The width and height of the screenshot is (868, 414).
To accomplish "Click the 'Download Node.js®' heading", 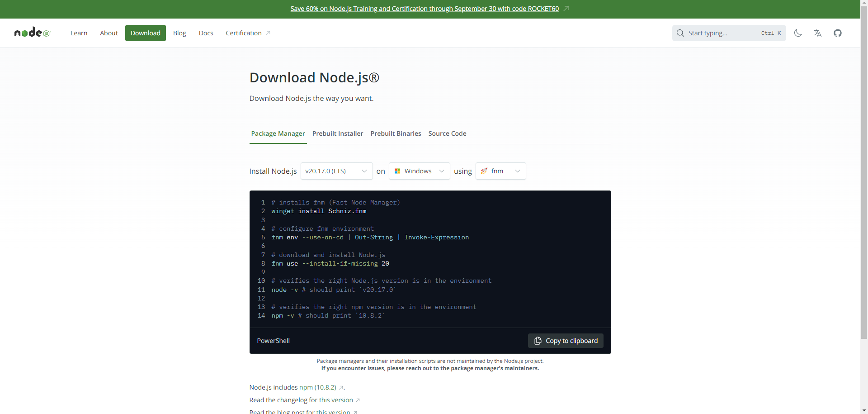I will pos(314,77).
